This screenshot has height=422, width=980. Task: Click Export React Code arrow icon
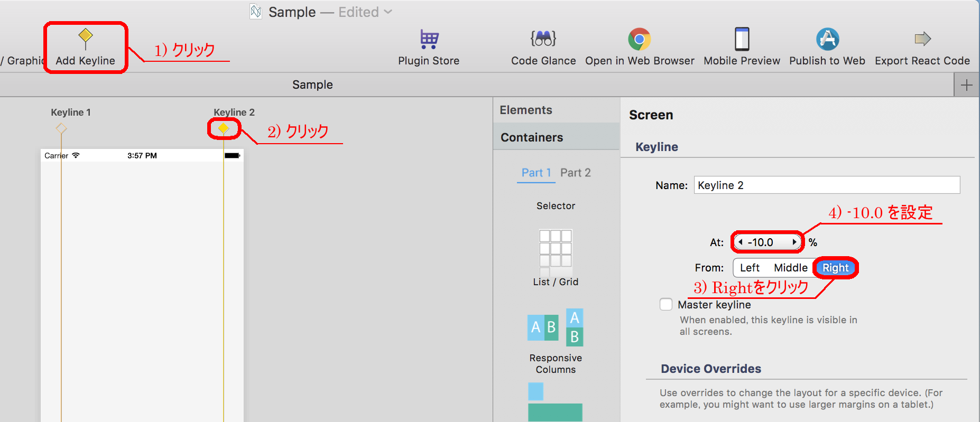[922, 39]
